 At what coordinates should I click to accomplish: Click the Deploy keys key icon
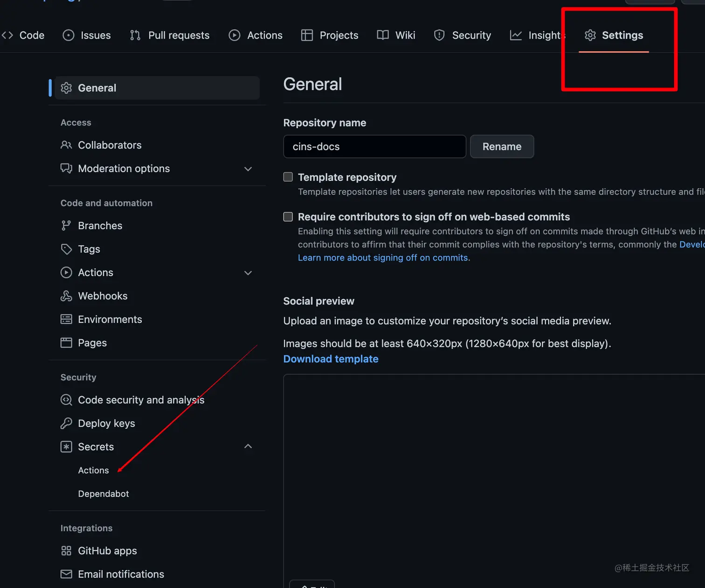(66, 423)
